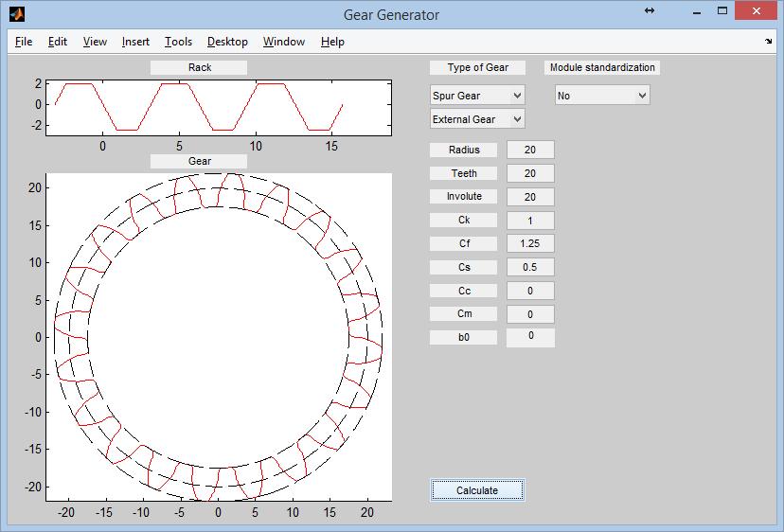The image size is (784, 532).
Task: Click into the Radius value field
Action: point(530,150)
